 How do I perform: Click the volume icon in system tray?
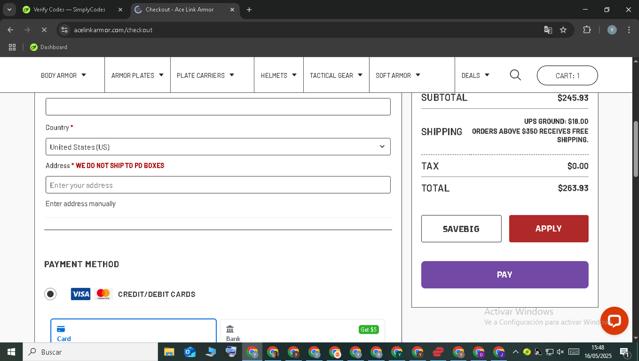coord(560,352)
